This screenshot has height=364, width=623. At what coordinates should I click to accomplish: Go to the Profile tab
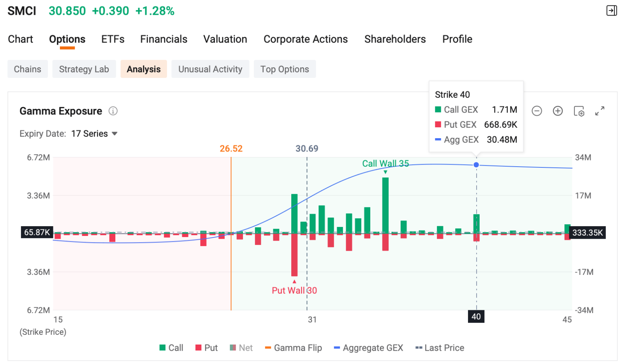457,39
